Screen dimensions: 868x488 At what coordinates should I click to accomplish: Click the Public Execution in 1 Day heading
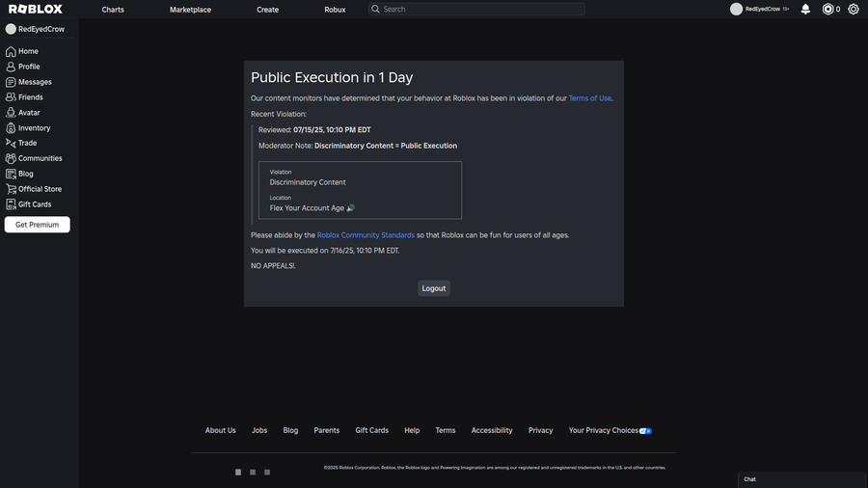pos(332,77)
